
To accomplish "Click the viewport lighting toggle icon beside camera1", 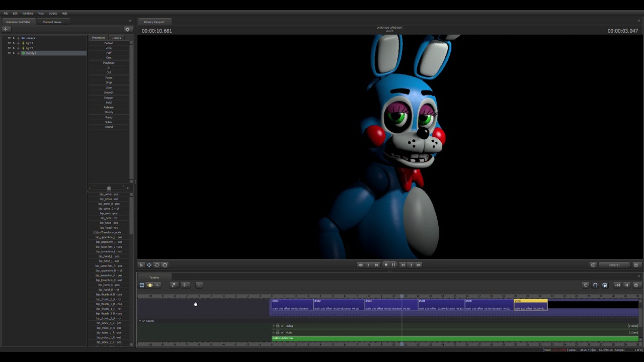I will point(593,265).
